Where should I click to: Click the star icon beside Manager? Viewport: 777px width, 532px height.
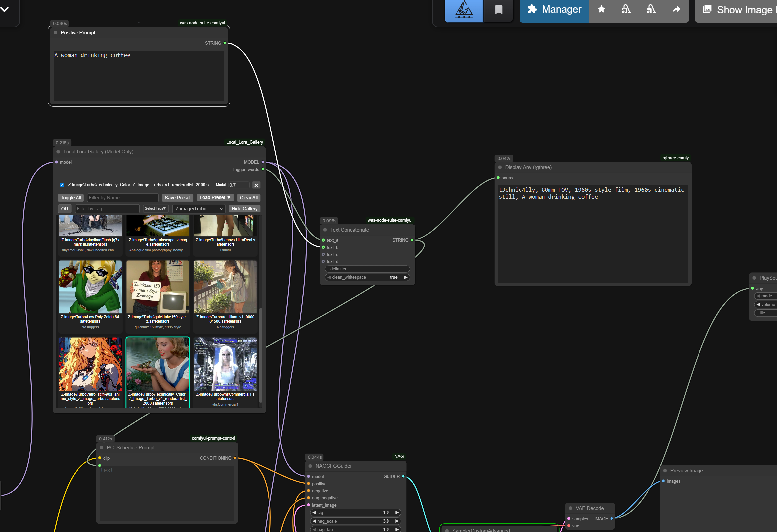pyautogui.click(x=601, y=9)
